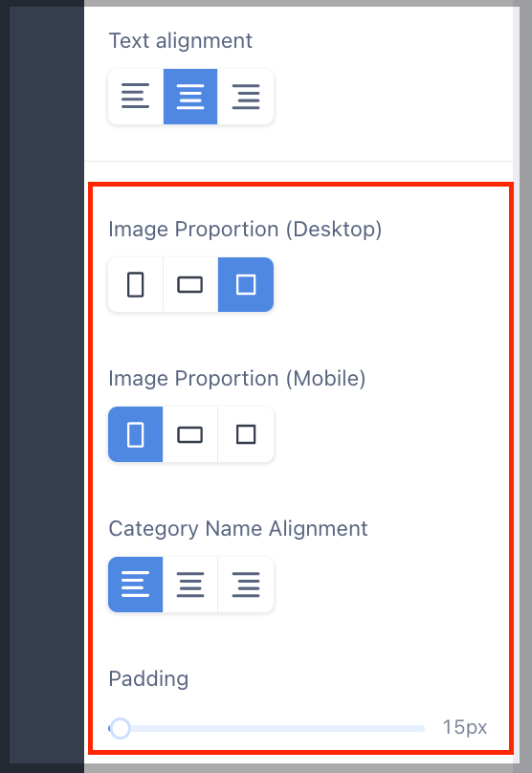Click the Padding slider handle
This screenshot has height=773, width=532.
click(121, 728)
